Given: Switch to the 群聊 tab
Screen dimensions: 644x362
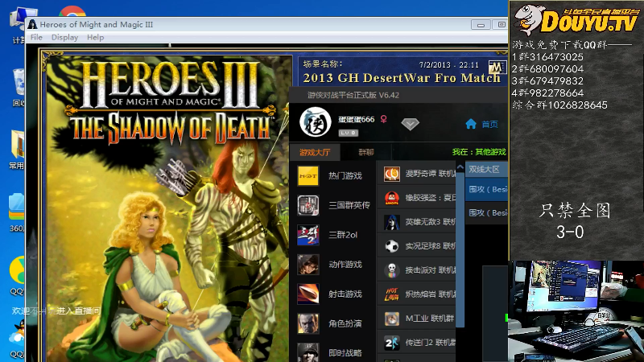Looking at the screenshot, I should [366, 152].
